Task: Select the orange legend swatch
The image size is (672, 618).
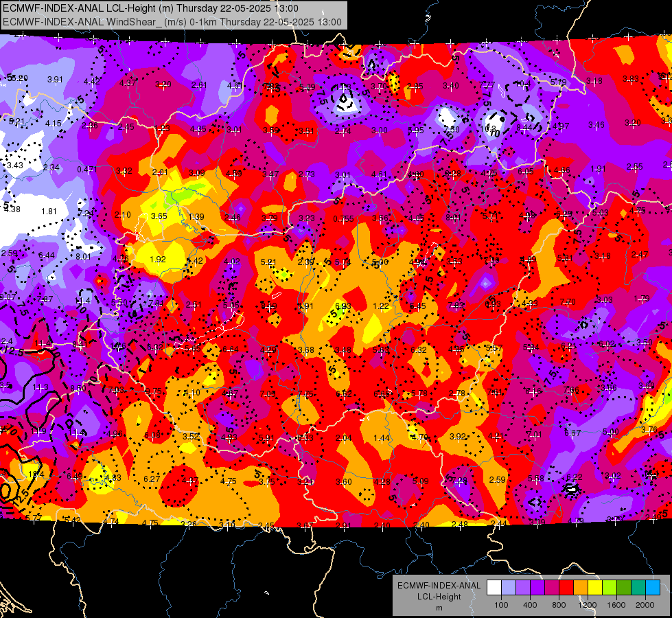Action: 581,588
